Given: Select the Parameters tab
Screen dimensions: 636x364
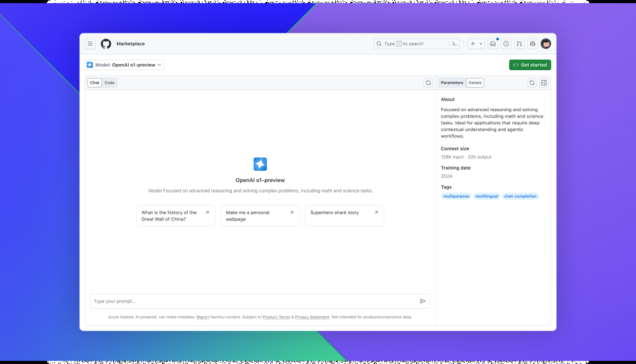Looking at the screenshot, I should (452, 83).
